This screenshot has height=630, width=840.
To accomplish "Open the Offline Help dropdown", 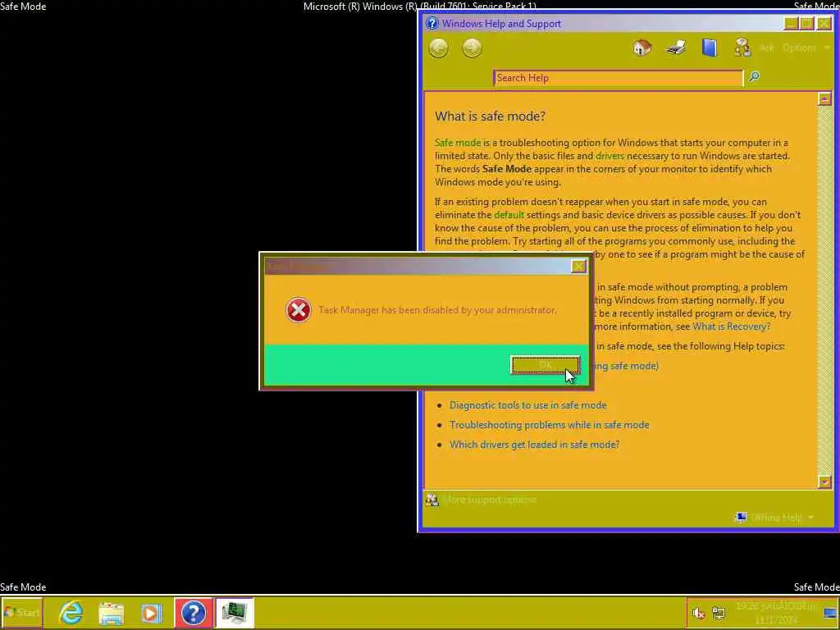I will coord(776,518).
